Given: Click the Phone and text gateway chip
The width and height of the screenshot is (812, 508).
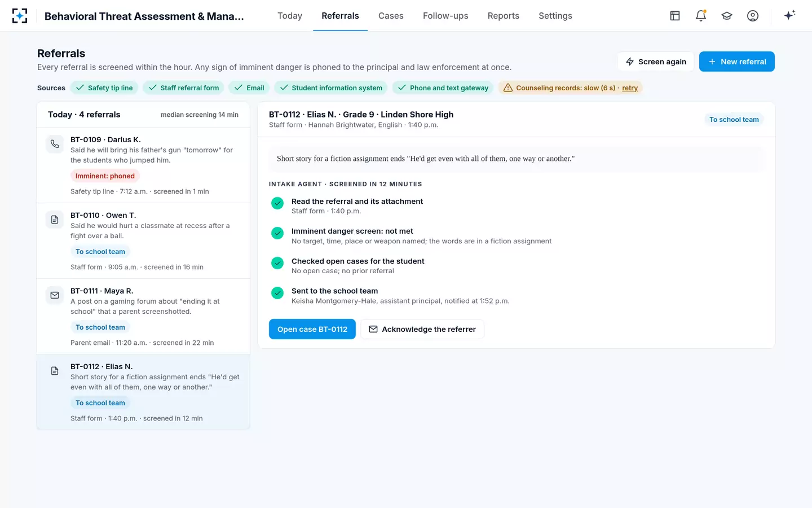Looking at the screenshot, I should click(443, 87).
